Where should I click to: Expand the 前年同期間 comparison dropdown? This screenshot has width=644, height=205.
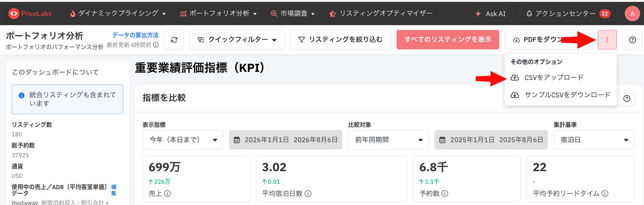[388, 140]
